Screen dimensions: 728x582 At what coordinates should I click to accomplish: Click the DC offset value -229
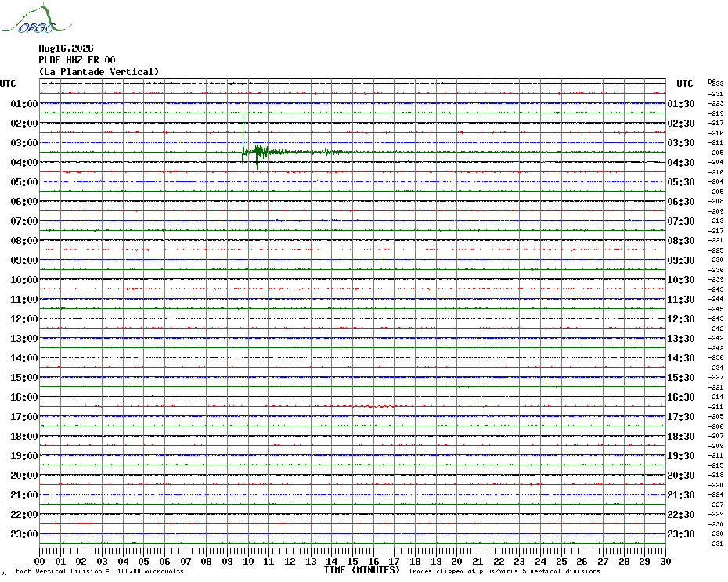715,514
